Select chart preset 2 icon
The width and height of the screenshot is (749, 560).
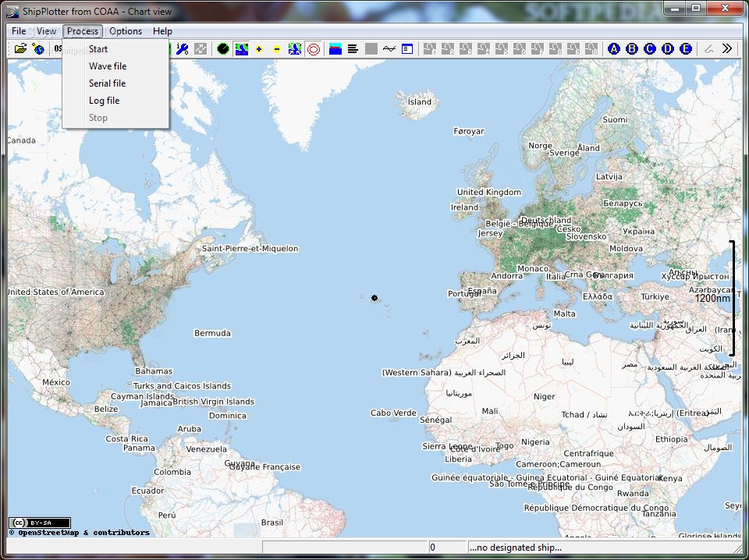click(x=448, y=48)
